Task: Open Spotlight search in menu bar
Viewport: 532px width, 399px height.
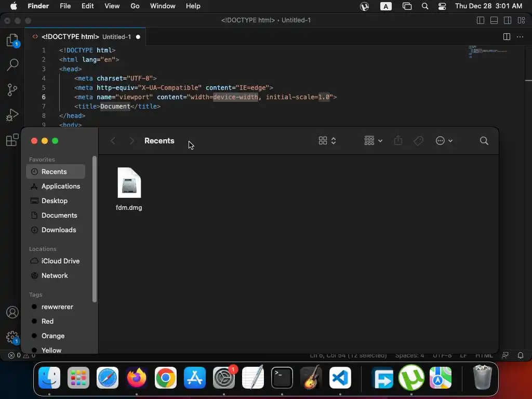Action: [425, 6]
